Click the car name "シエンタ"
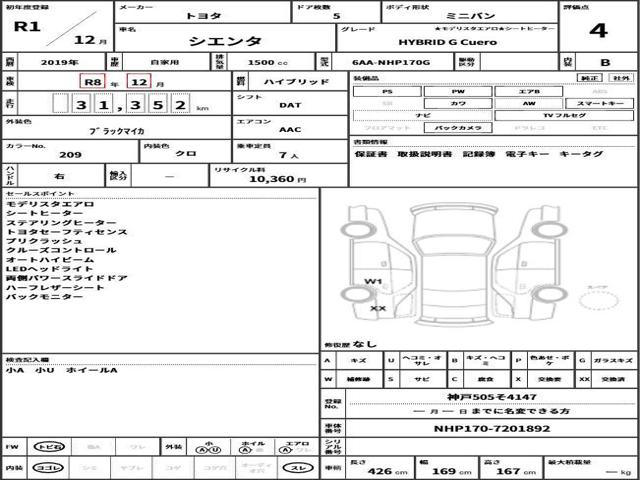This screenshot has height=480, width=640. point(225,41)
